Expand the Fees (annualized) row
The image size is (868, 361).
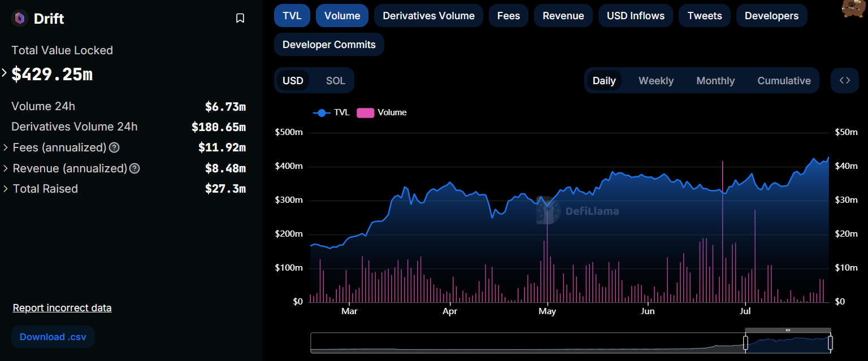click(6, 147)
